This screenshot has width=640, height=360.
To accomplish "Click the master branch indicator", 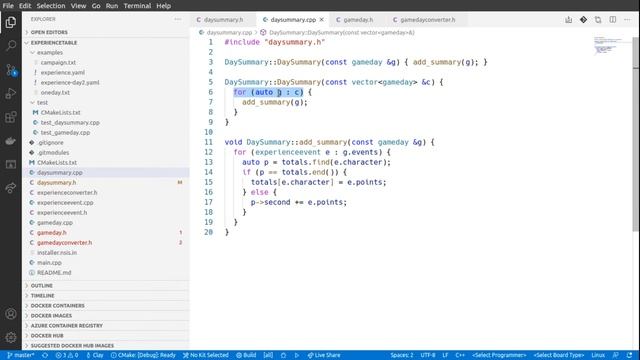I will coord(21,355).
